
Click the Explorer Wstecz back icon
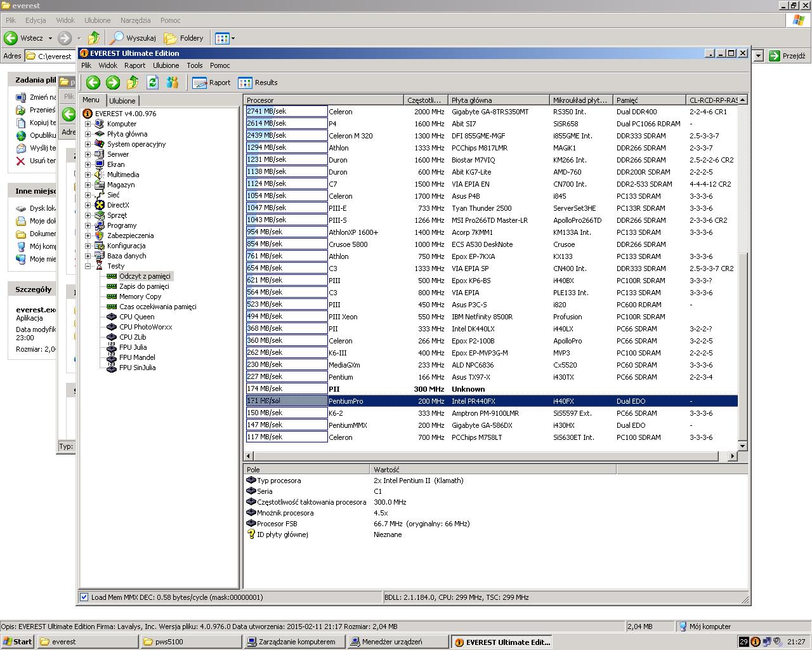click(11, 38)
